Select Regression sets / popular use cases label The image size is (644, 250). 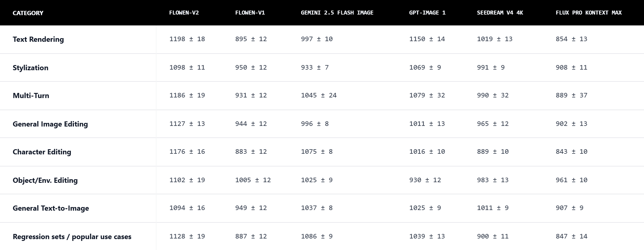coord(72,237)
